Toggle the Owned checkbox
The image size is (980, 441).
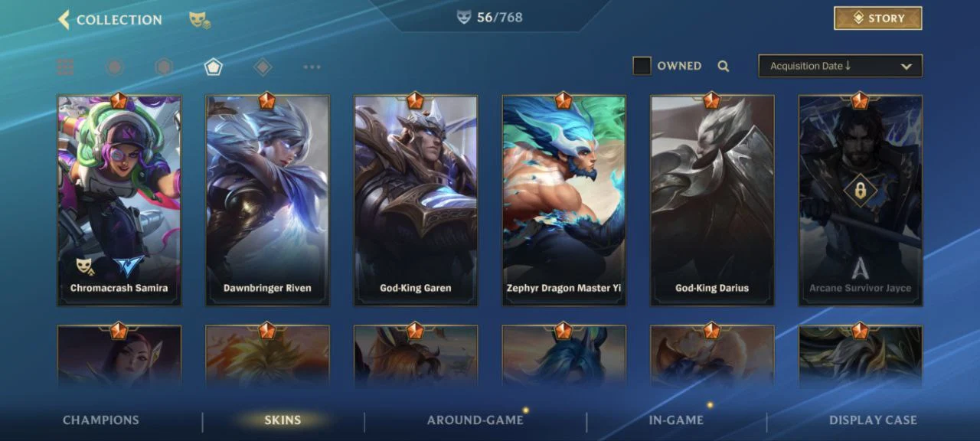pos(642,66)
